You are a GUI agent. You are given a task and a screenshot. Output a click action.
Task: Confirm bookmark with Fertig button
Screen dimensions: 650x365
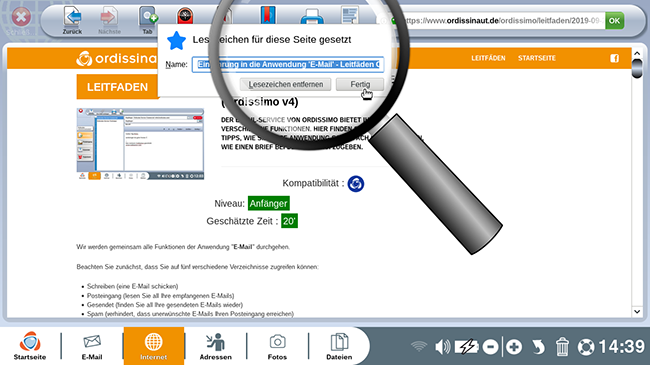tap(360, 84)
